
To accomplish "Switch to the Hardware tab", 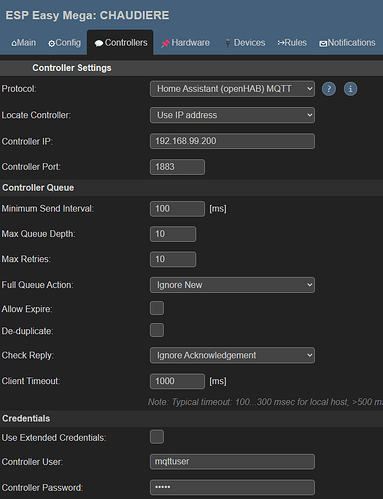I will (x=186, y=43).
